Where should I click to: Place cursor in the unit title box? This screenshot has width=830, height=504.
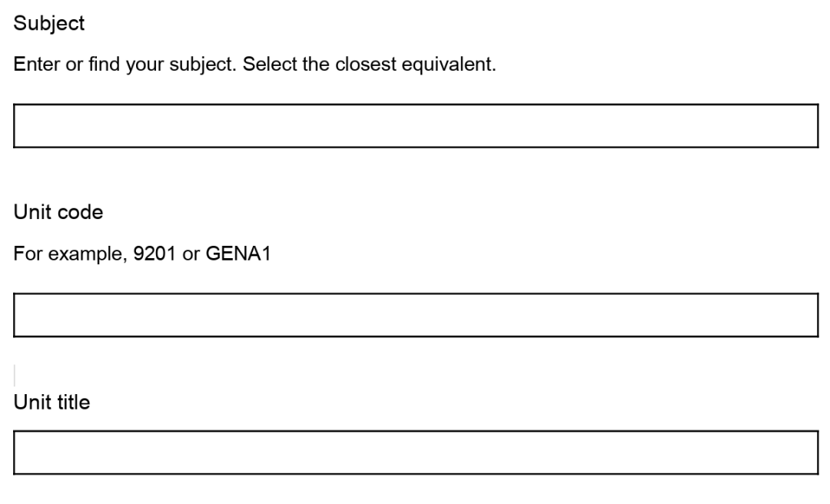[x=415, y=453]
